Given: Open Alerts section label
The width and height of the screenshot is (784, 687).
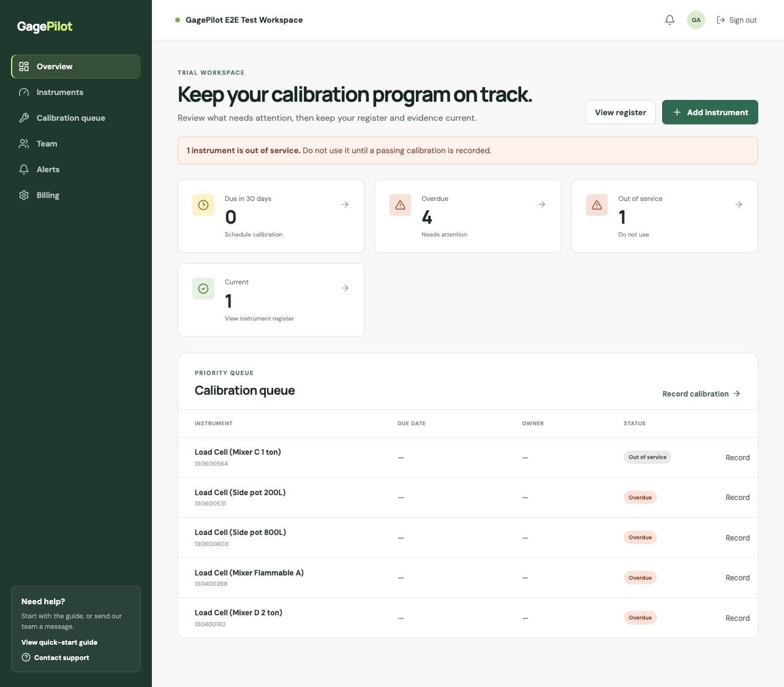Looking at the screenshot, I should (x=48, y=169).
